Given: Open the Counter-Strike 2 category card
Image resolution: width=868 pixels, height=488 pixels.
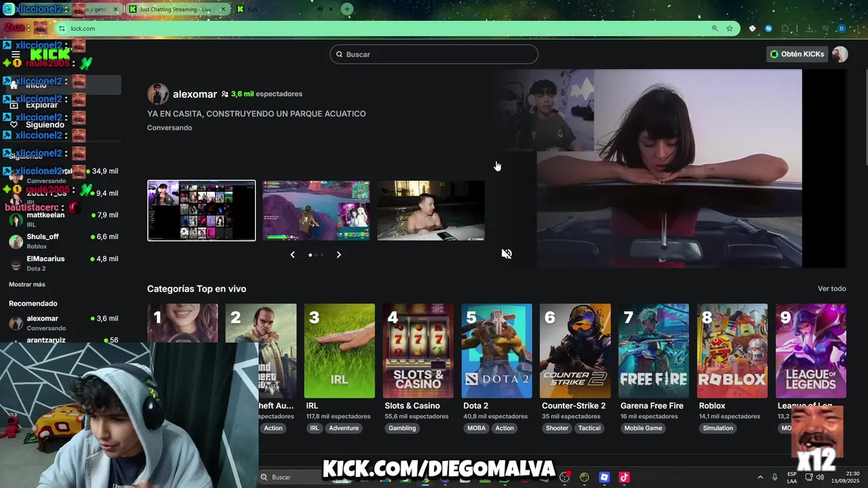Looking at the screenshot, I should click(575, 350).
